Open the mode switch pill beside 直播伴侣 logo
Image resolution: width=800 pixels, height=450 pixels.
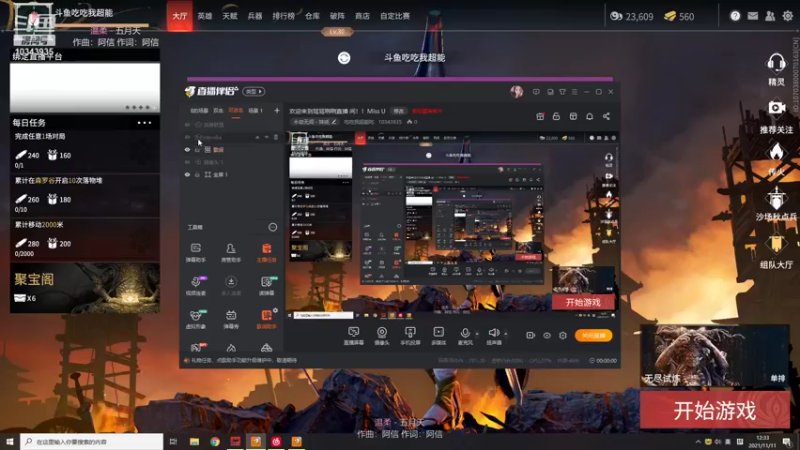[x=254, y=91]
